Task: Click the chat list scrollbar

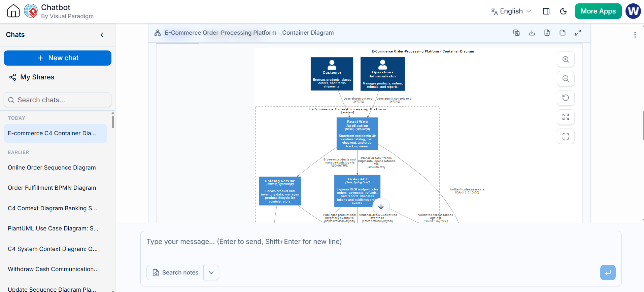Action: pyautogui.click(x=113, y=122)
